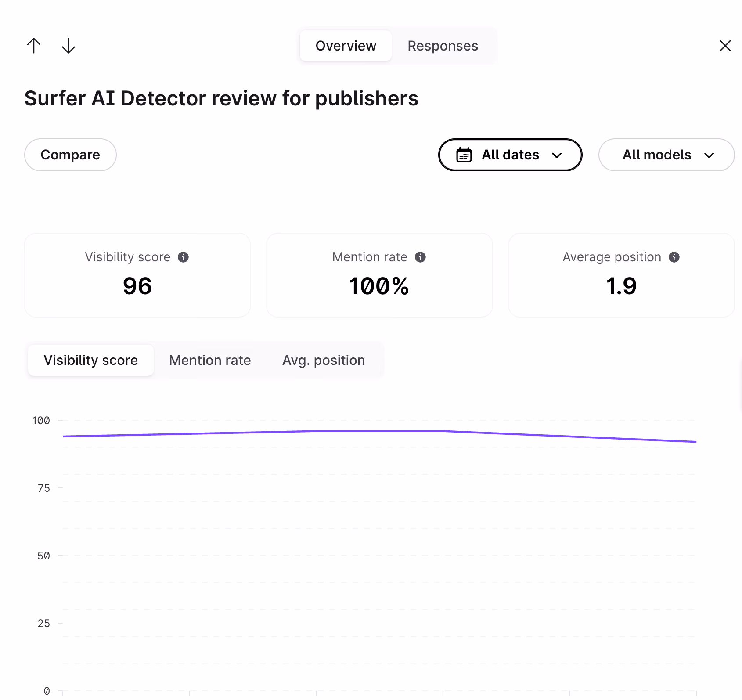Screen dimensions: 742x700
Task: Click the Average position card showing 1.9
Action: (621, 275)
